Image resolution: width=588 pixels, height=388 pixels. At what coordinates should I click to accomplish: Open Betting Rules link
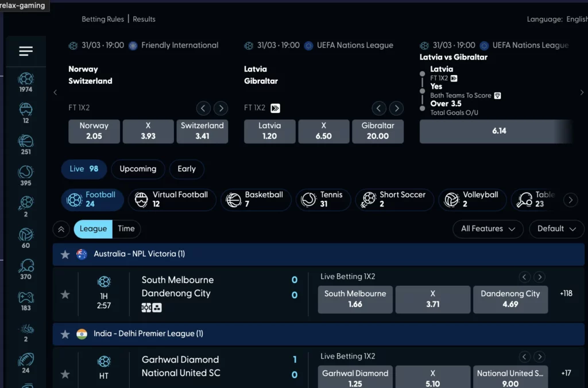tap(103, 19)
